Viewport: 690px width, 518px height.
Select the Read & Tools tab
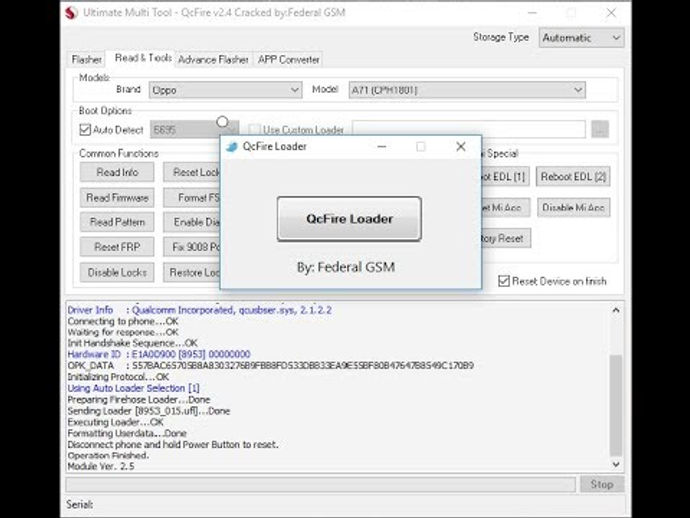143,58
